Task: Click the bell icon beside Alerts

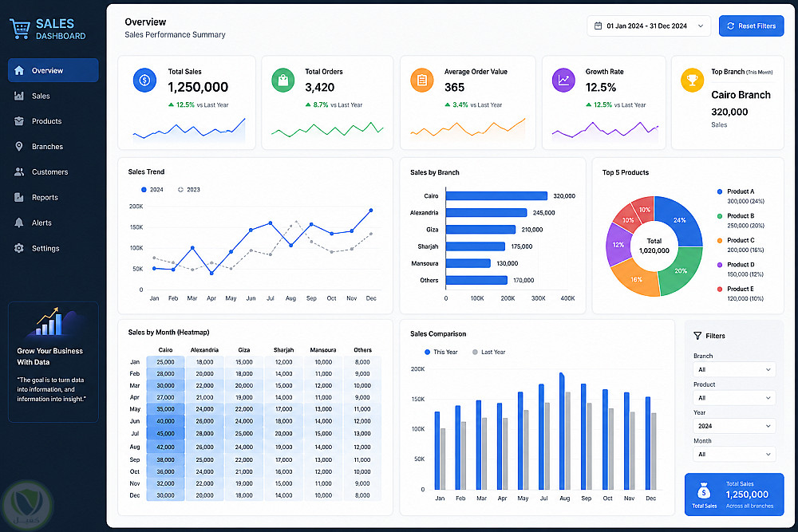Action: (19, 223)
